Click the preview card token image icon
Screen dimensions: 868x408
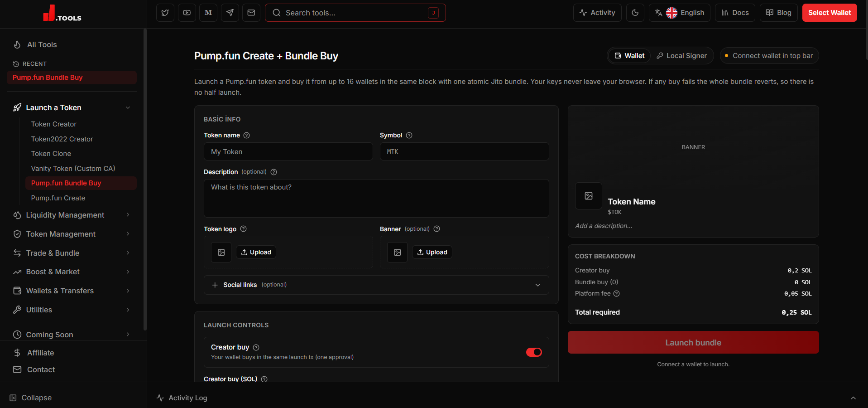click(x=589, y=196)
